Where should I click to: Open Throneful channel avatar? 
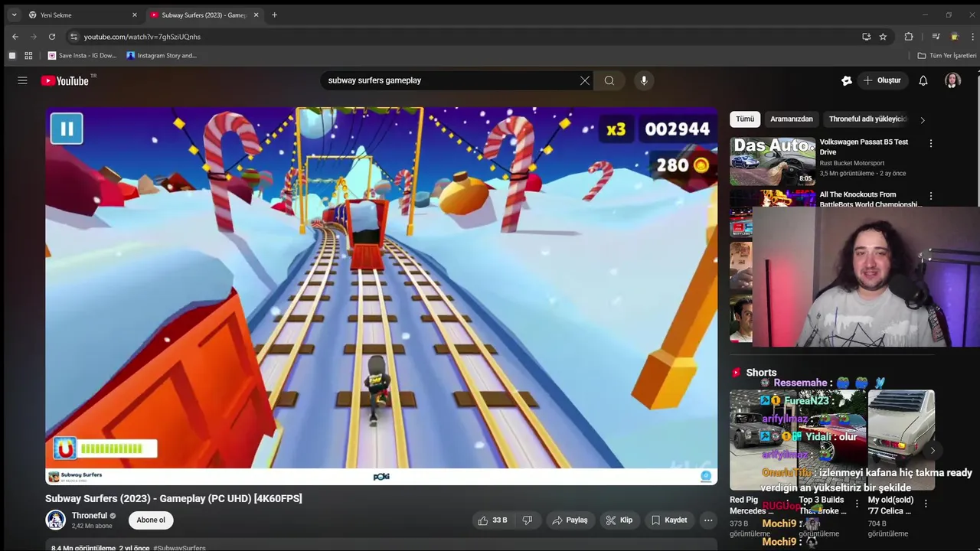click(56, 520)
